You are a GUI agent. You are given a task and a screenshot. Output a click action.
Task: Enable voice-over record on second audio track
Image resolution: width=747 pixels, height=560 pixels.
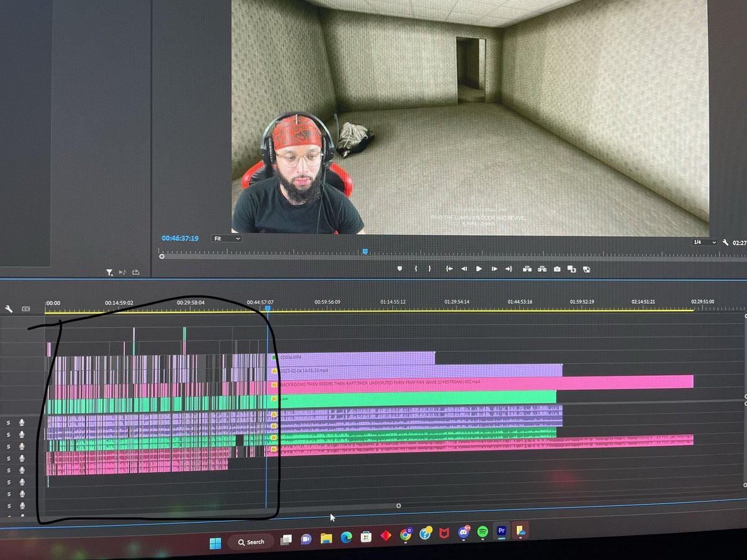pos(22,434)
